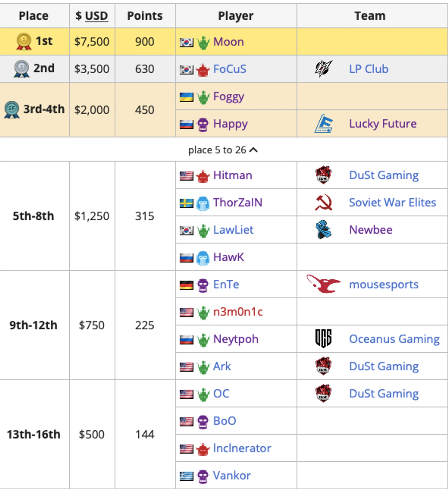Click the Soviet War Elites hammer-sickle logo

323,203
